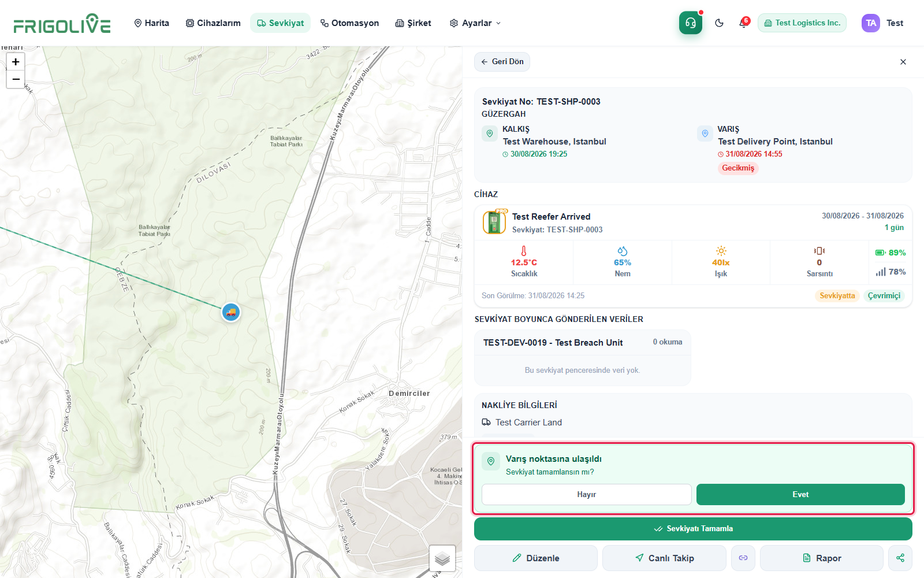Click the Çevrimiçi status badge

pos(884,296)
